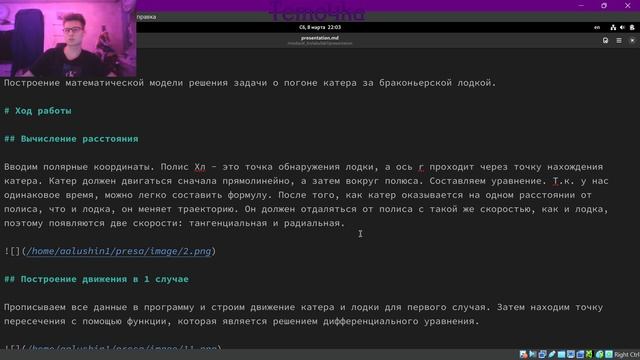This screenshot has height=360, width=640.
Task: Open the clock showing 22:03 in the top bar
Action: click(320, 27)
